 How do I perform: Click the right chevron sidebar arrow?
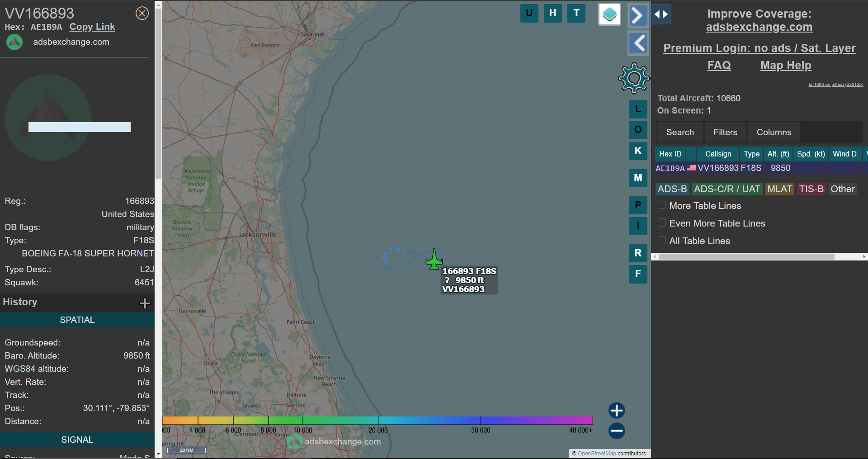pyautogui.click(x=638, y=16)
